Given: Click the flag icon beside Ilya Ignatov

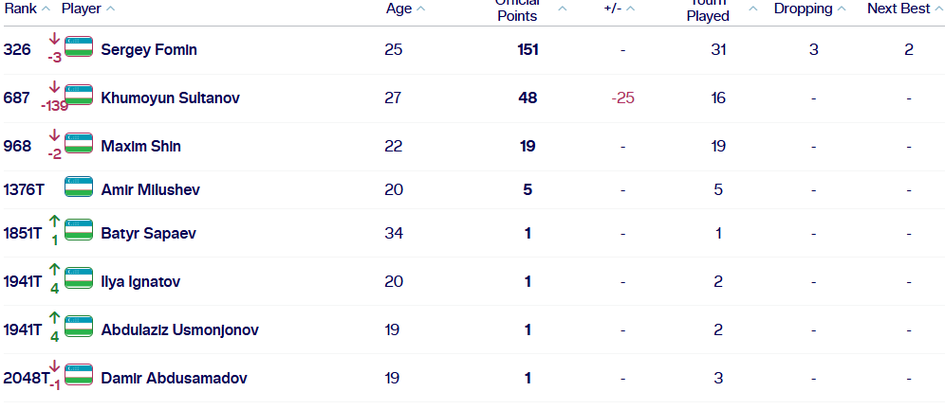Looking at the screenshot, I should click(79, 279).
